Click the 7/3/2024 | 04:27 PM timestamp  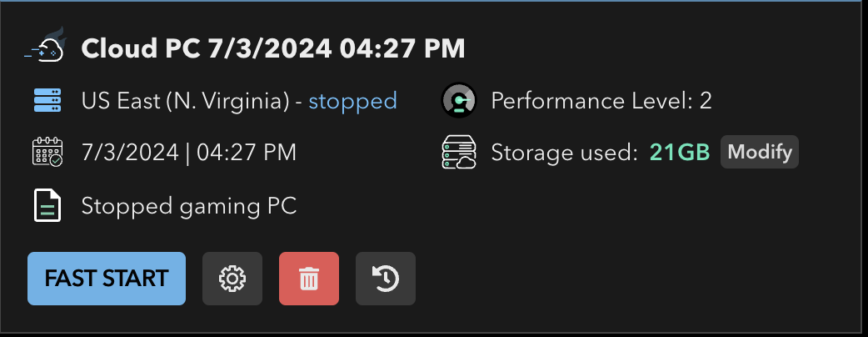189,152
